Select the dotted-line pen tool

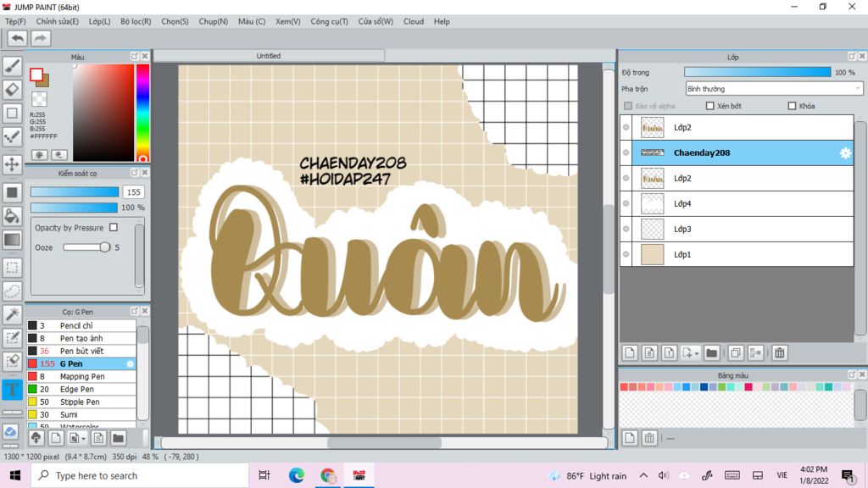(12, 137)
